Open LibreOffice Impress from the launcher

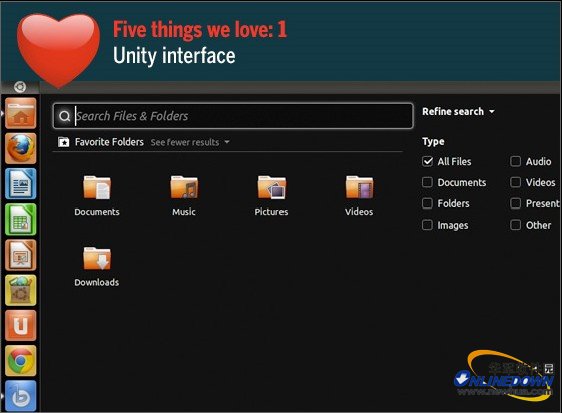(x=21, y=255)
